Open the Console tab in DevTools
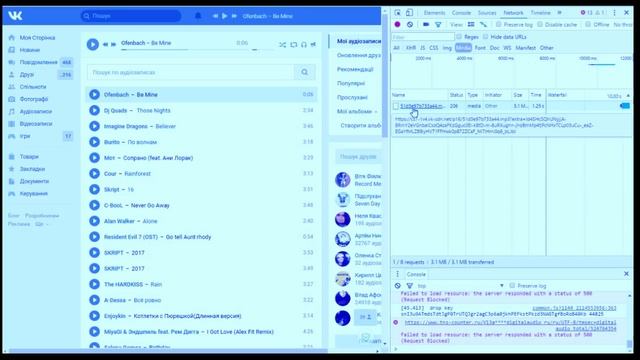This screenshot has width=640, height=360. (461, 13)
